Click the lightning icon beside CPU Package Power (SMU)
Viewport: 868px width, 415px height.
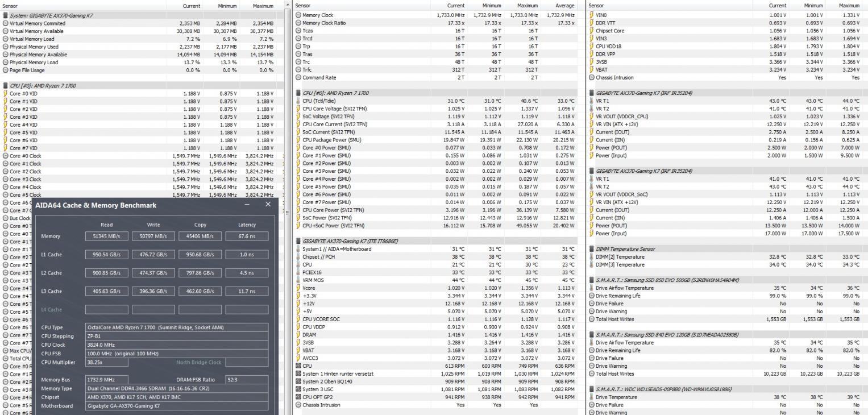click(x=298, y=140)
